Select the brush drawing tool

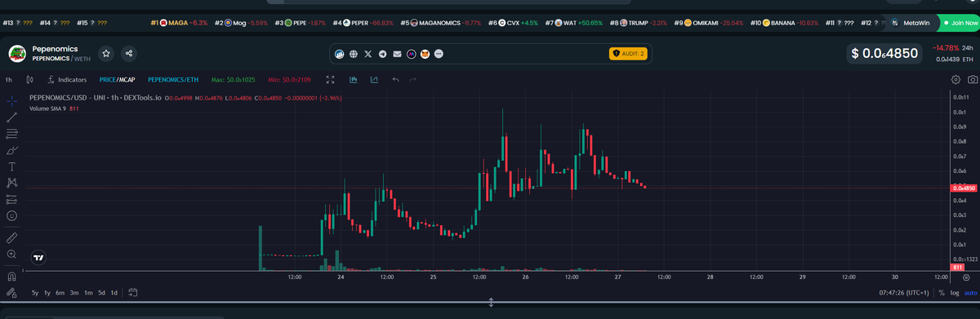click(x=11, y=150)
